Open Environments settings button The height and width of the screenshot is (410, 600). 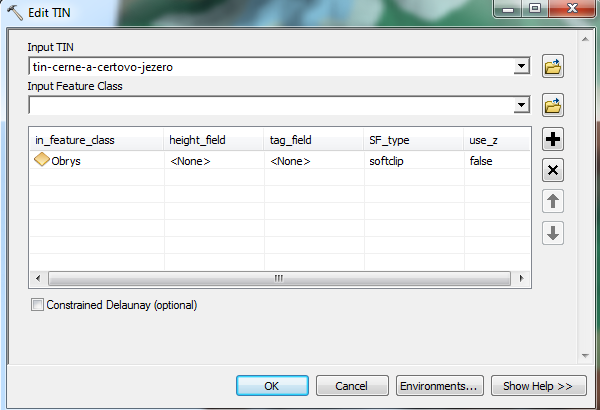pos(439,385)
